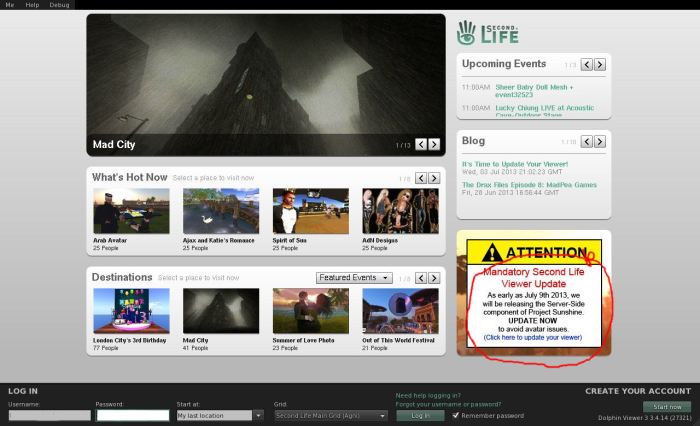Advance to next Blog page
This screenshot has height=426, width=700.
599,142
